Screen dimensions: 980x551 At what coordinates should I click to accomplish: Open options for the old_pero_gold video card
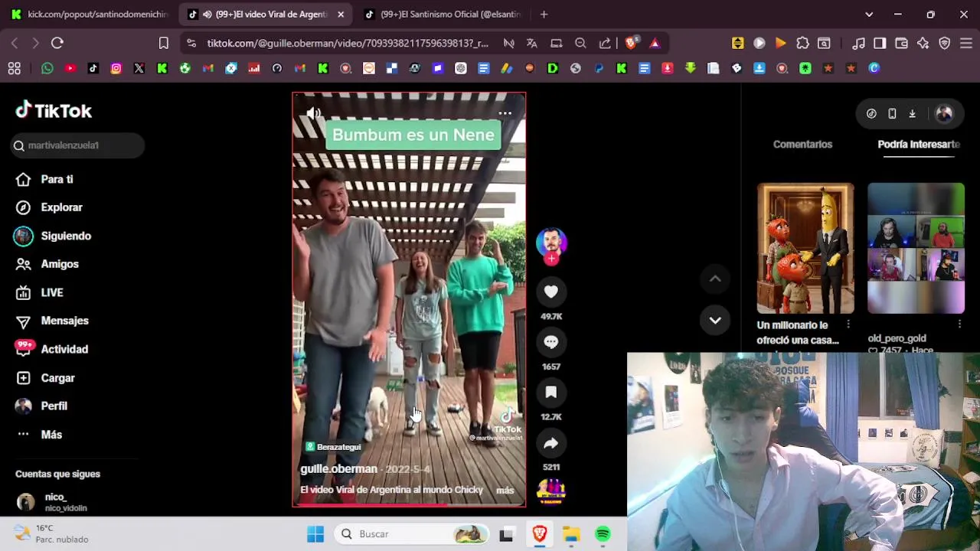tap(959, 324)
